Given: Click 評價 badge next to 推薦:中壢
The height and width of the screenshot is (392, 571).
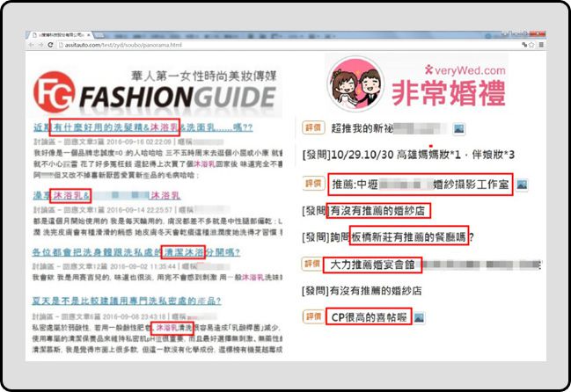Looking at the screenshot, I should [x=313, y=184].
